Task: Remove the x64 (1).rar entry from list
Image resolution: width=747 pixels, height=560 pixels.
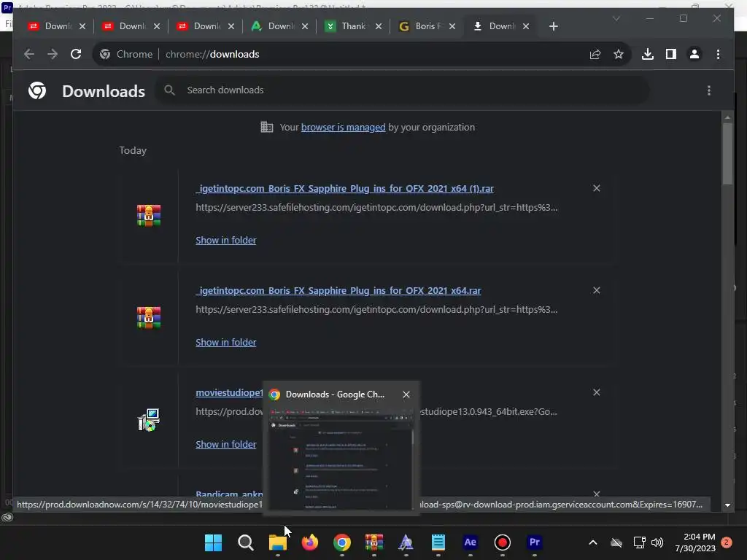Action: click(x=597, y=188)
